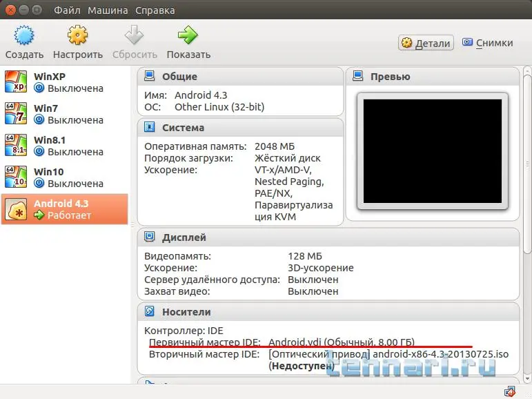
Task: Click 'Жёсткий диск' boot order value
Action: [x=287, y=158]
